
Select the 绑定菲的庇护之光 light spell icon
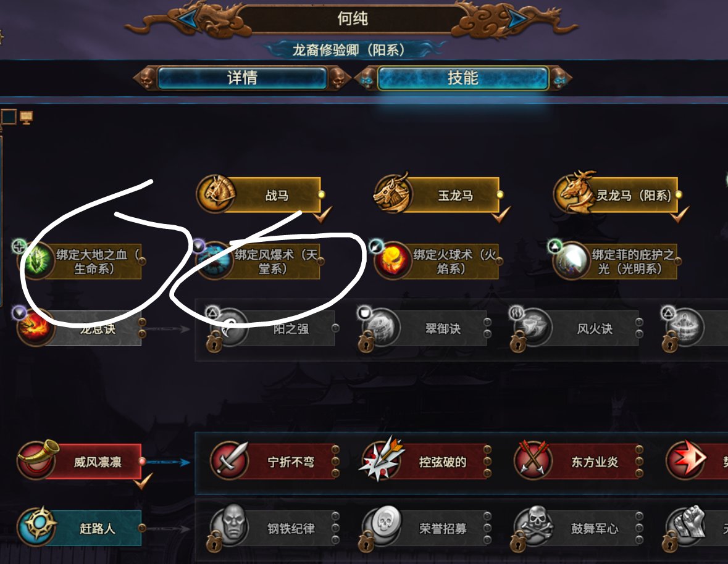pyautogui.click(x=572, y=260)
